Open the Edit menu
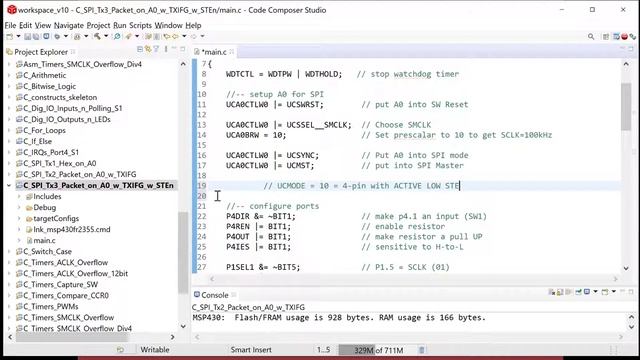Screen dimensions: 640x360 pyautogui.click(x=25, y=25)
